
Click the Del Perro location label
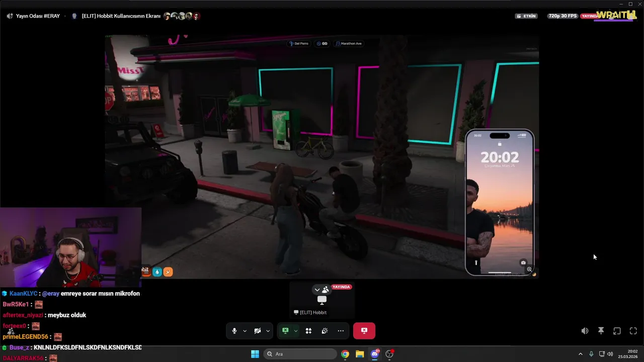pyautogui.click(x=298, y=44)
